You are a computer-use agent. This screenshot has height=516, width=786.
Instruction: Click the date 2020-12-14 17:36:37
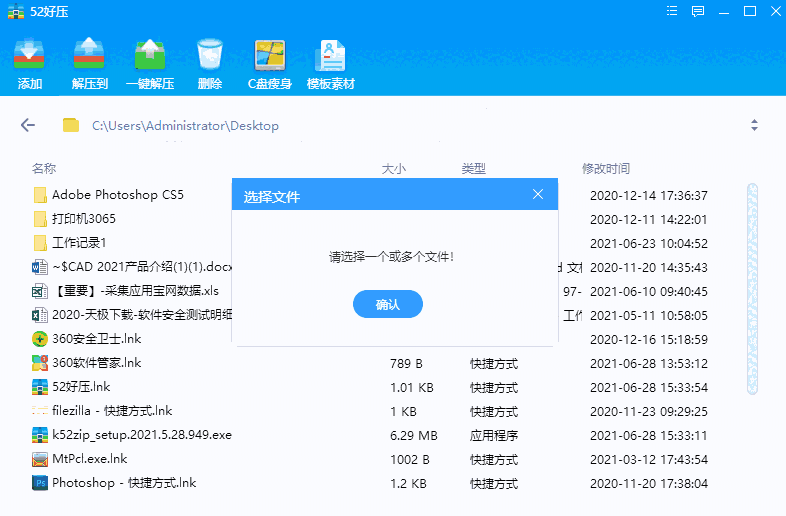(x=649, y=196)
